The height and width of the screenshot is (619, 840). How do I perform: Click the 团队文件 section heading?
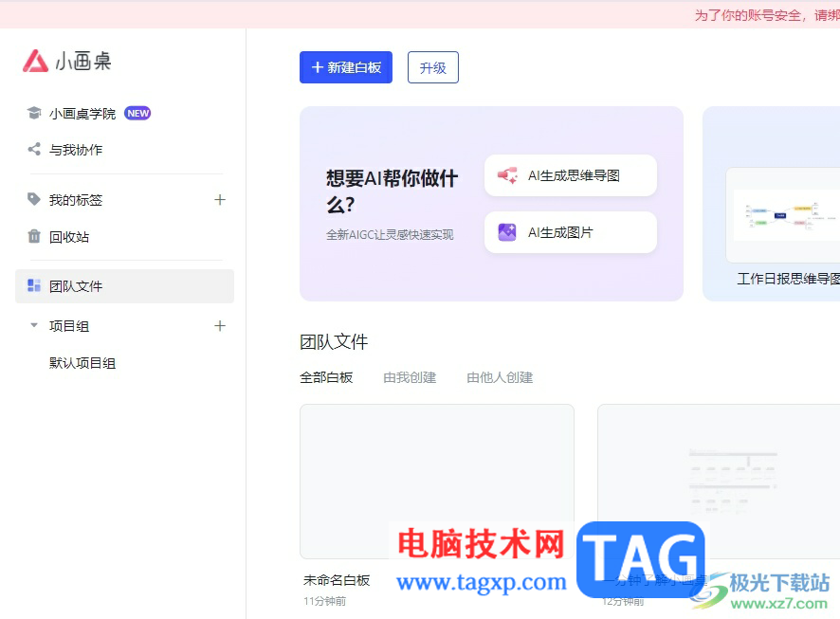pos(334,341)
